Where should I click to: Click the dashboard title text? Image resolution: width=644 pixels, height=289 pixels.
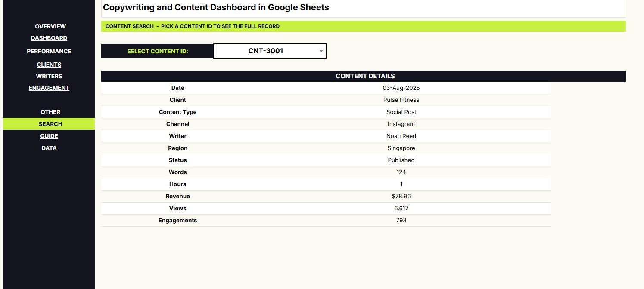(216, 7)
